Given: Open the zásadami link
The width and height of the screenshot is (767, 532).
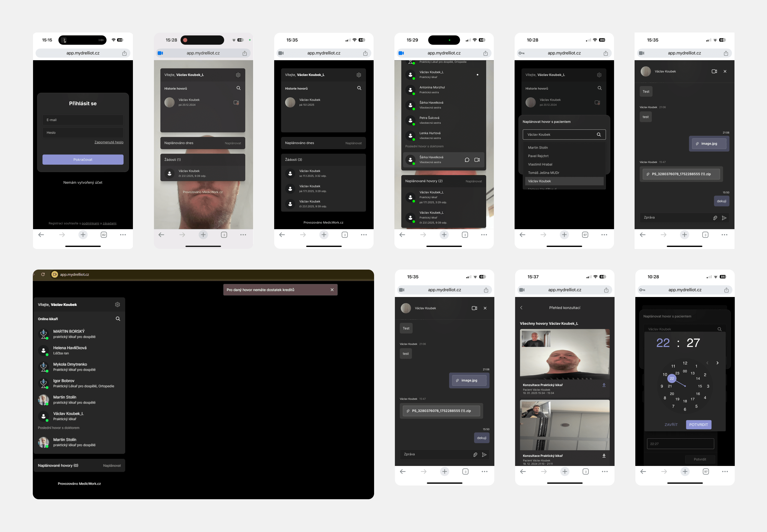Looking at the screenshot, I should 109,223.
